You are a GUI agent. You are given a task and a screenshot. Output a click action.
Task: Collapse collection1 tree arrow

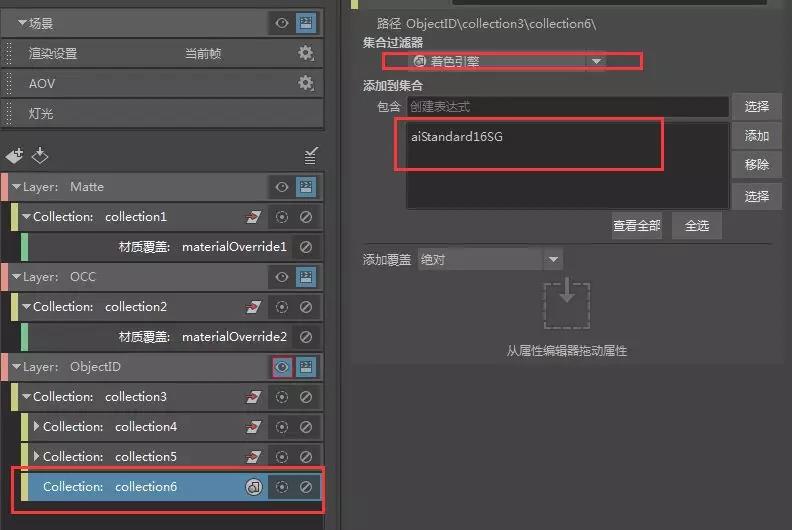click(26, 217)
